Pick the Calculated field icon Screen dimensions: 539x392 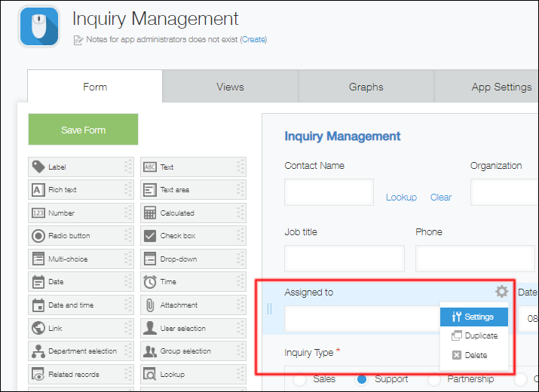coord(150,213)
